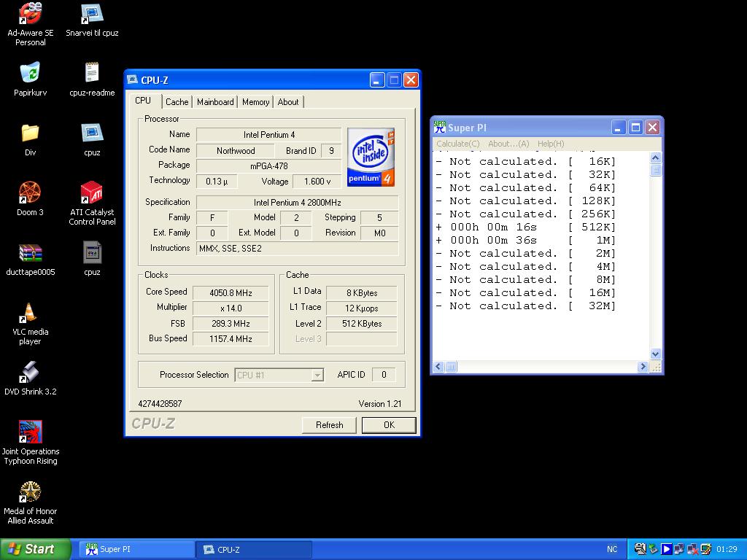Viewport: 747px width, 560px height.
Task: Click the FSB 289.3 MHz value
Action: click(231, 323)
